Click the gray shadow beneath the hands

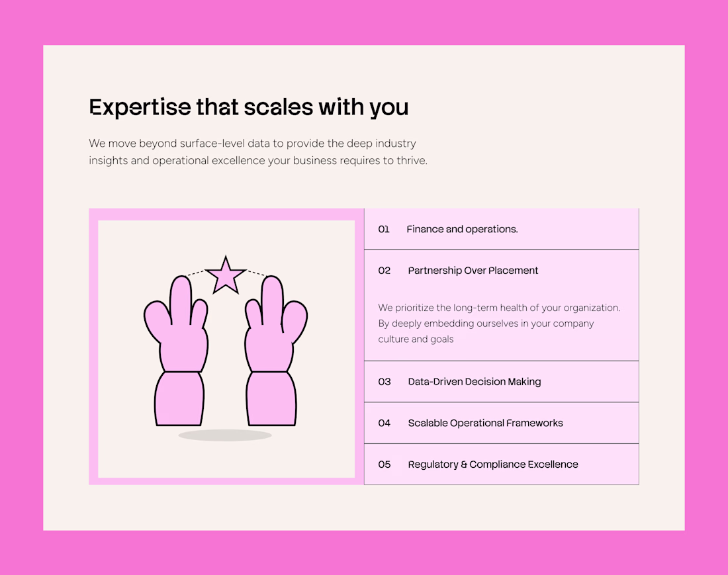click(225, 435)
